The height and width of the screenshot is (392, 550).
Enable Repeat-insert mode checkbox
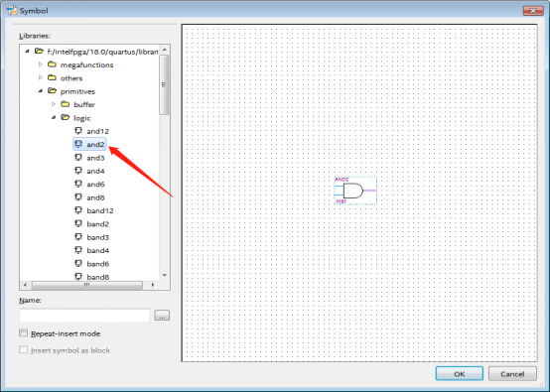pos(24,333)
